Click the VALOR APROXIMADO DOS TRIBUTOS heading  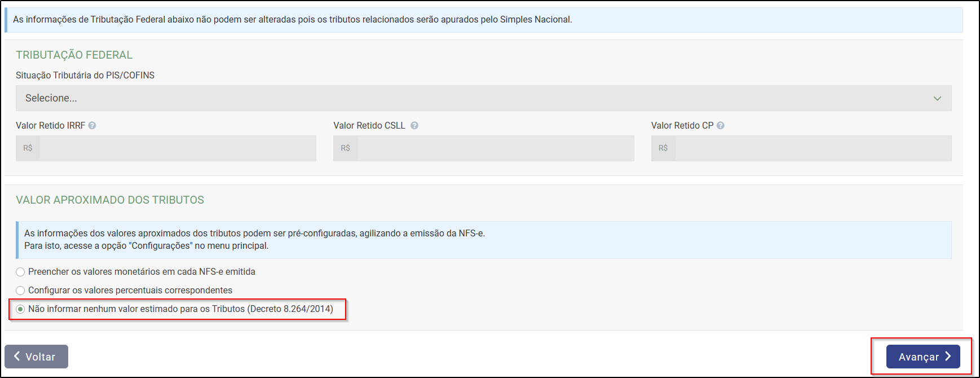(110, 200)
